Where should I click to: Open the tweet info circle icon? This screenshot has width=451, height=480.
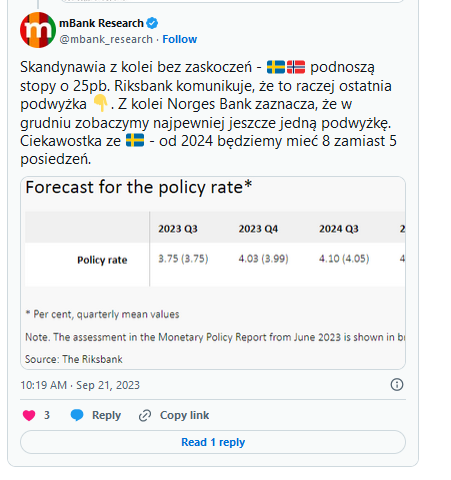click(397, 385)
